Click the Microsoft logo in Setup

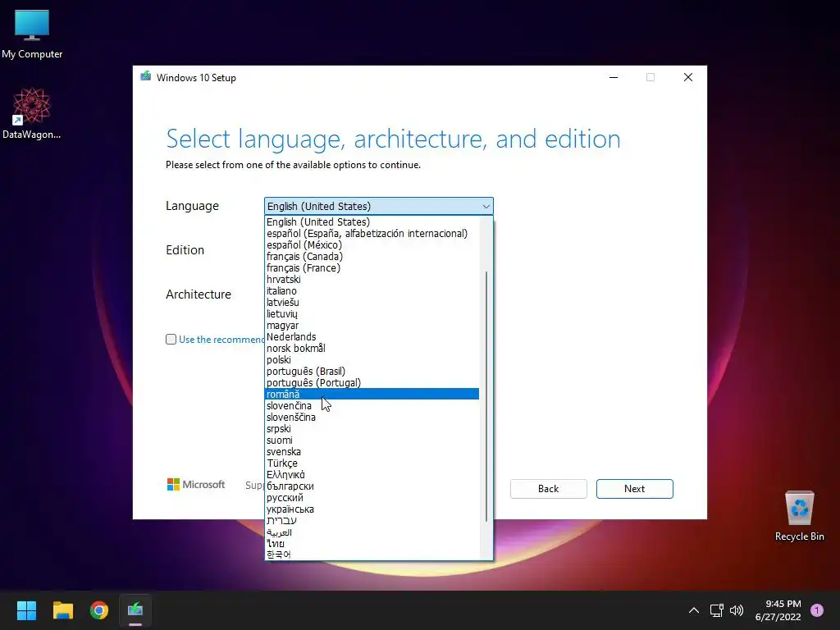tap(196, 485)
